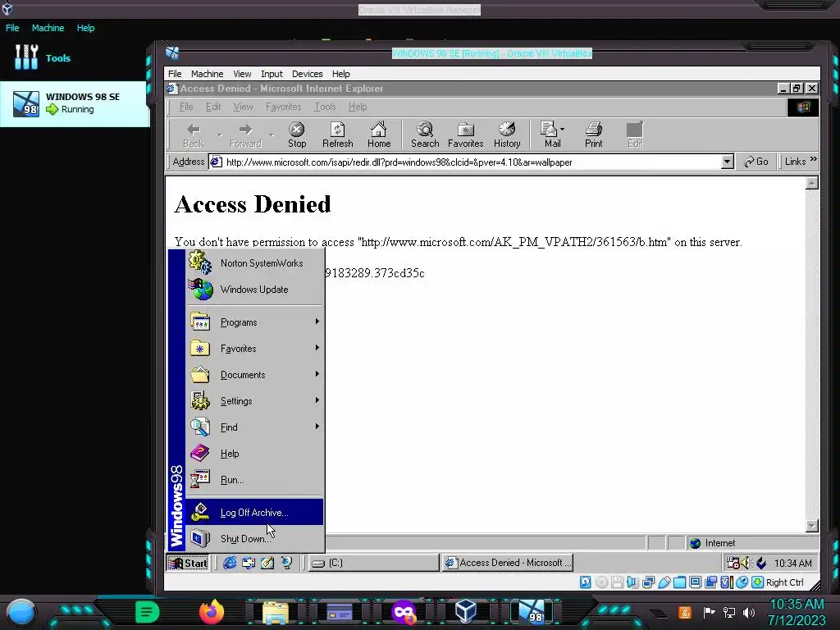The image size is (840, 630).
Task: Click host tray network icon
Action: [729, 612]
